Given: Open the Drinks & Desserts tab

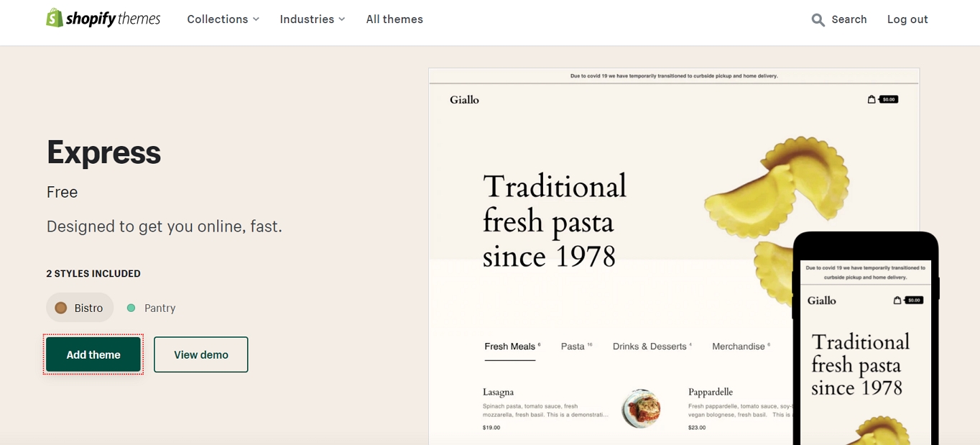Looking at the screenshot, I should coord(651,347).
